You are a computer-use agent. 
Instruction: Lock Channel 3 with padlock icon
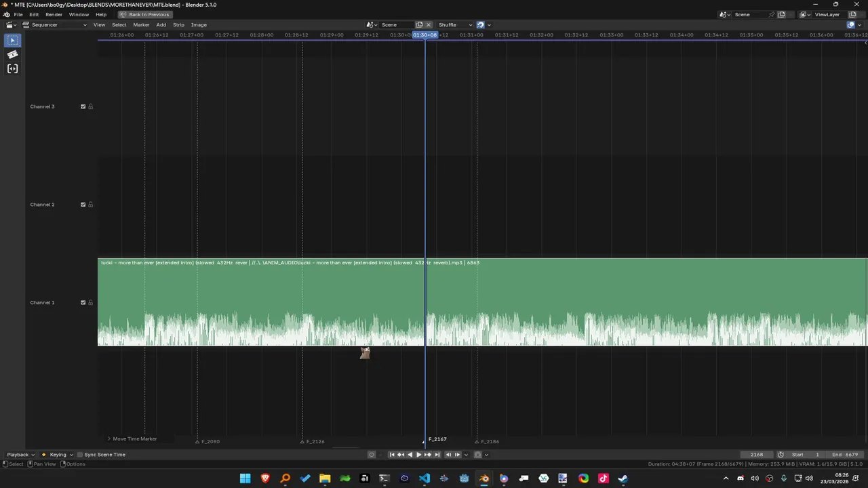tap(90, 106)
